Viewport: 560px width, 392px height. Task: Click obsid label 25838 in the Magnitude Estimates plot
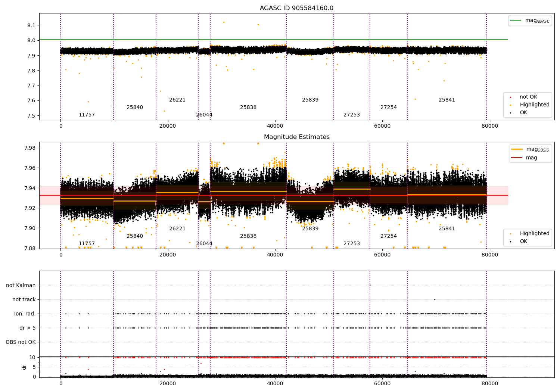(248, 236)
